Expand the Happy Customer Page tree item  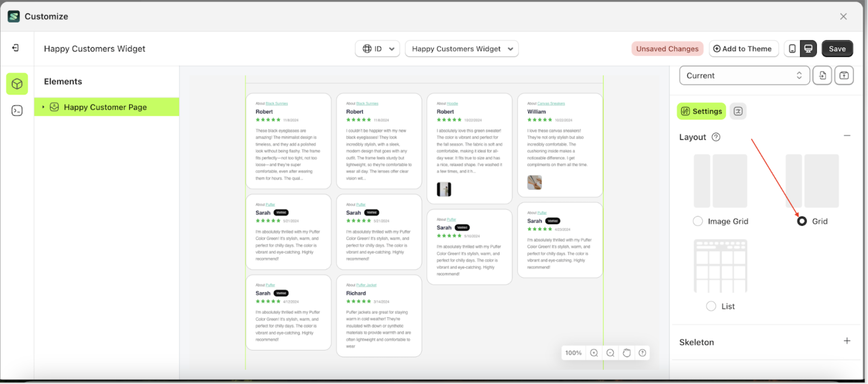click(43, 107)
